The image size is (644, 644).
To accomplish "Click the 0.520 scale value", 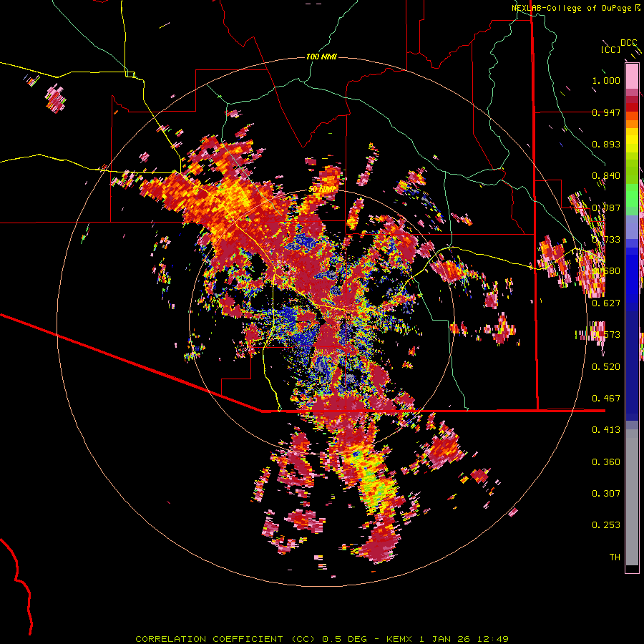I will coord(606,366).
